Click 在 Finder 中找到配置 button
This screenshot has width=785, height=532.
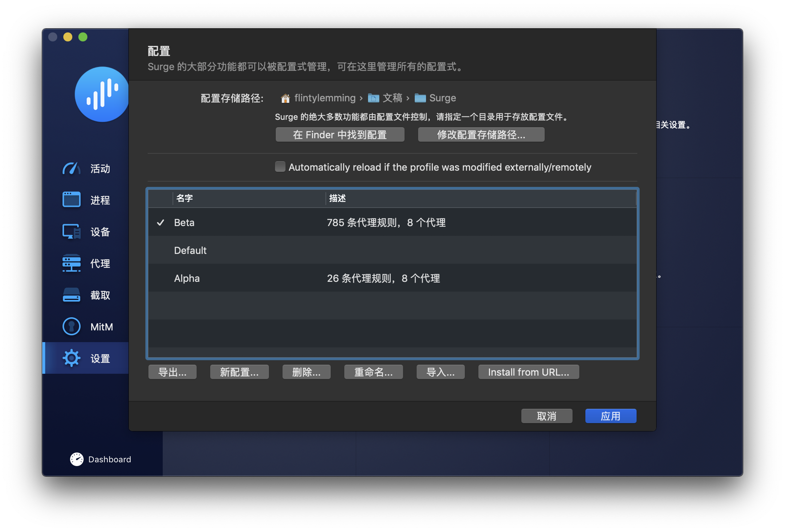[340, 135]
